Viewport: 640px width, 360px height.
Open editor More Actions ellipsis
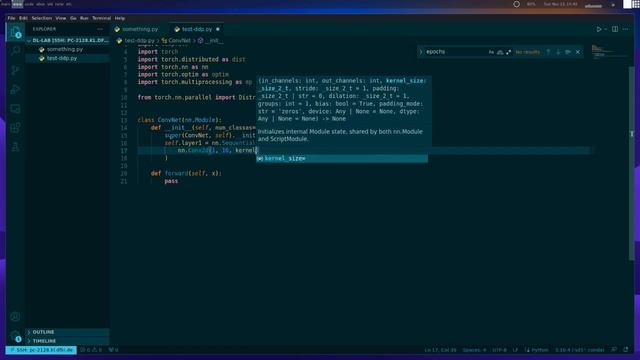[625, 29]
